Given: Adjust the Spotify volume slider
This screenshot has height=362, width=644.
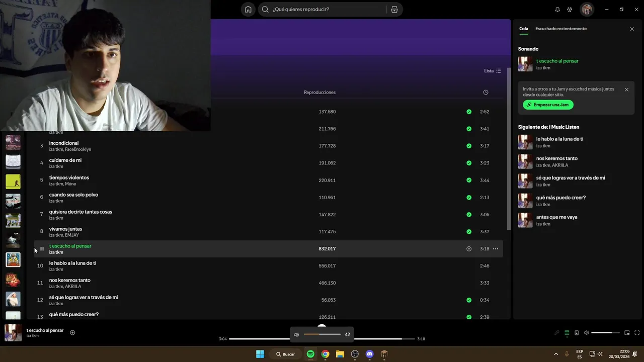Looking at the screenshot, I should [x=605, y=333].
